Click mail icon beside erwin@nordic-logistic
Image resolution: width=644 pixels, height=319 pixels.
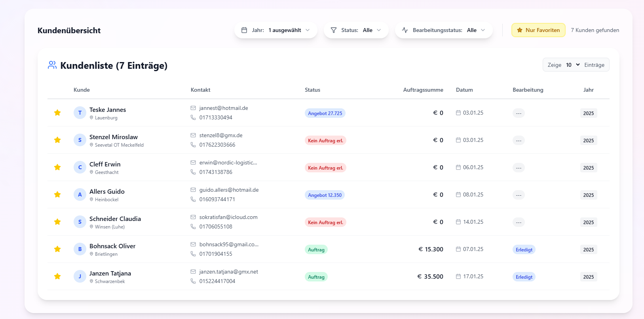tap(193, 162)
